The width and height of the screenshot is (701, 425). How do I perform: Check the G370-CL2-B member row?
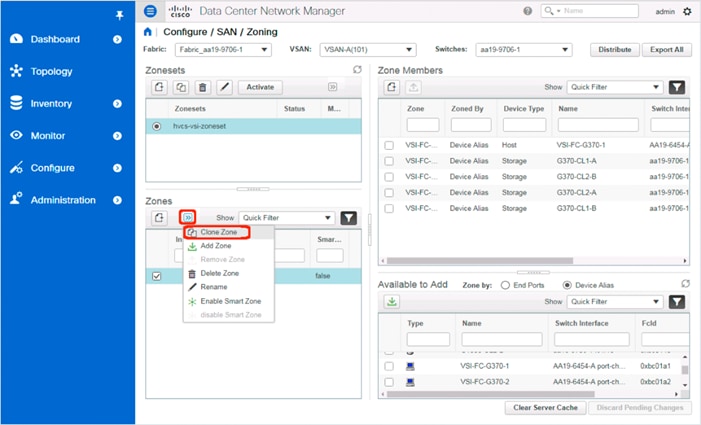tap(389, 177)
